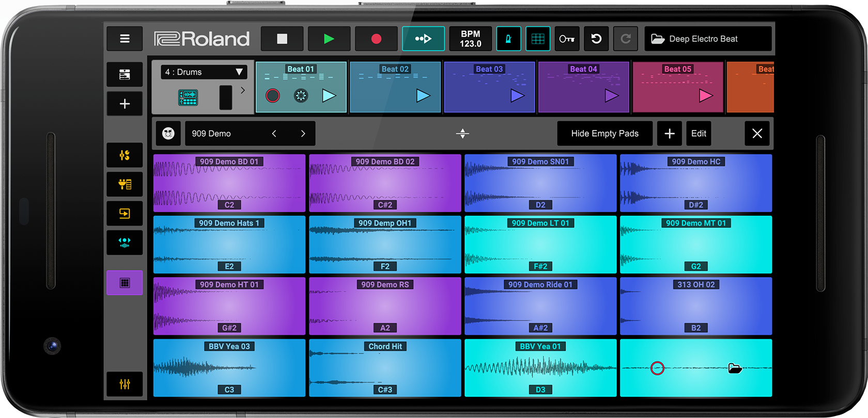Trigger the 909 Demp OH1 pad
Viewport: 868px width, 418px height.
(385, 245)
